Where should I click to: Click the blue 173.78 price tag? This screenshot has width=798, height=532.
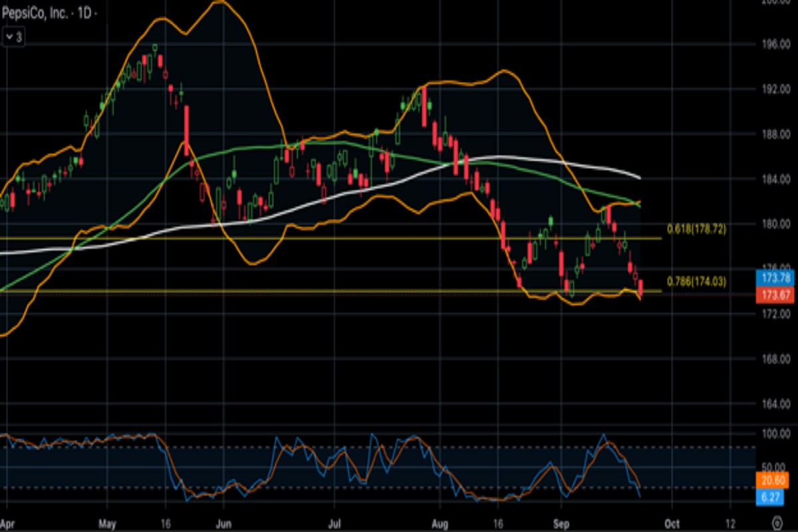point(775,277)
